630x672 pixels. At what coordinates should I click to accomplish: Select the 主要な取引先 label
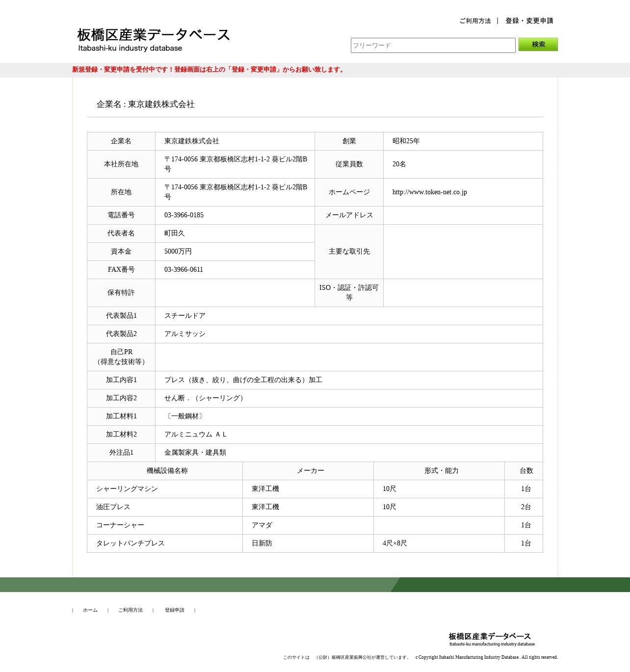tap(349, 252)
